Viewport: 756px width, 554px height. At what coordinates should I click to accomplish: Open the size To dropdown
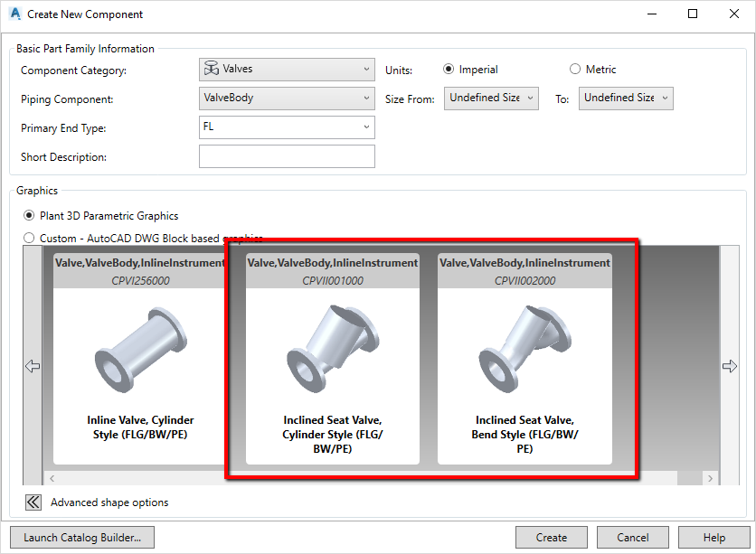click(x=626, y=99)
